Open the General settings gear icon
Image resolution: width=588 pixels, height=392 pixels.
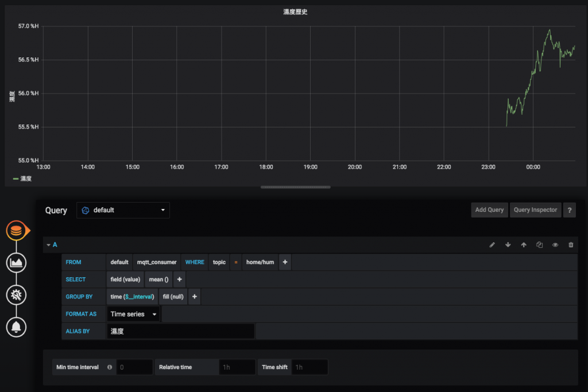[x=16, y=295]
